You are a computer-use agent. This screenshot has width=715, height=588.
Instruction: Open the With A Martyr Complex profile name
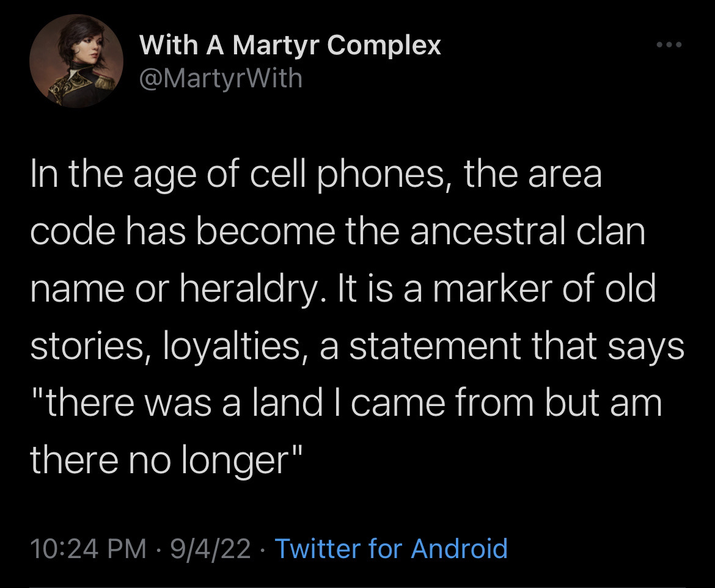coord(290,45)
